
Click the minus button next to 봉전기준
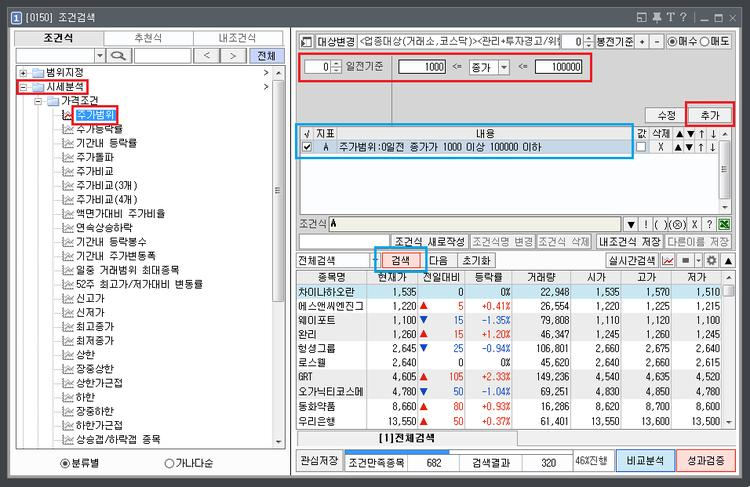[657, 42]
